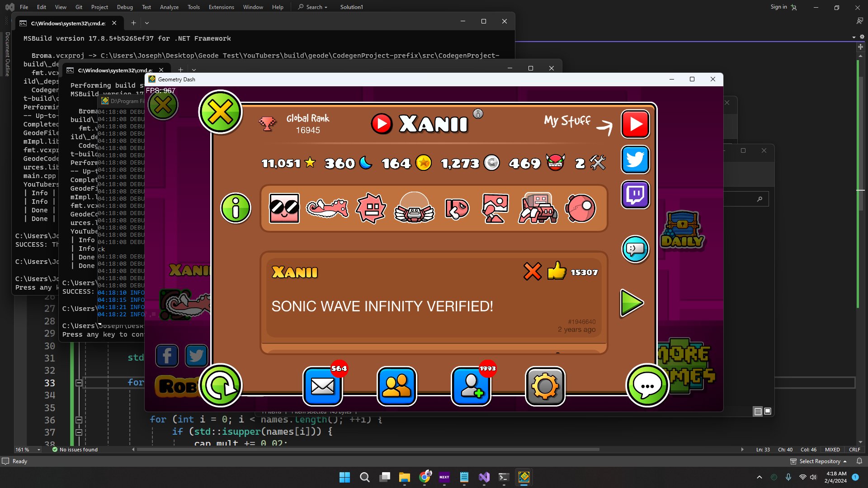Click the cyan comment history bubble
Screen dimensions: 868x488
(x=635, y=249)
